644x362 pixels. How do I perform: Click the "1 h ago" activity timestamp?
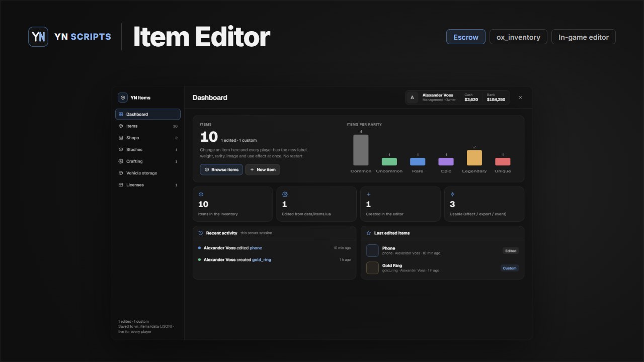coord(345,260)
